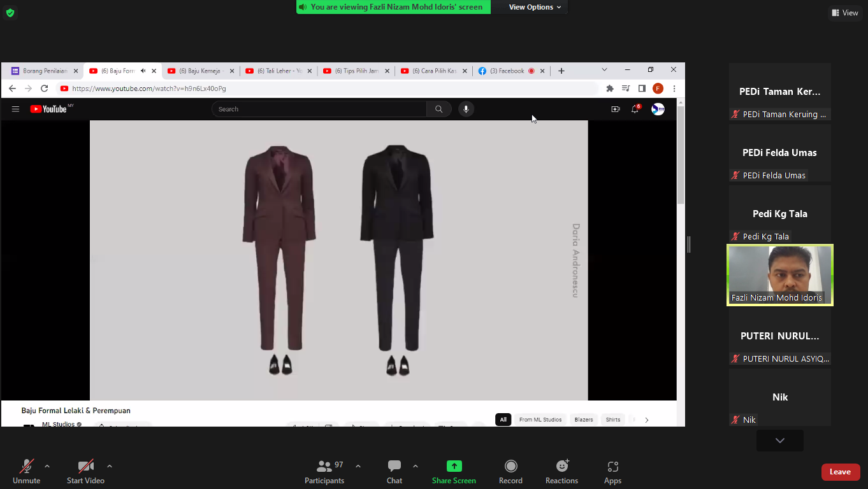868x489 pixels.
Task: Open the Reactions menu
Action: point(561,472)
